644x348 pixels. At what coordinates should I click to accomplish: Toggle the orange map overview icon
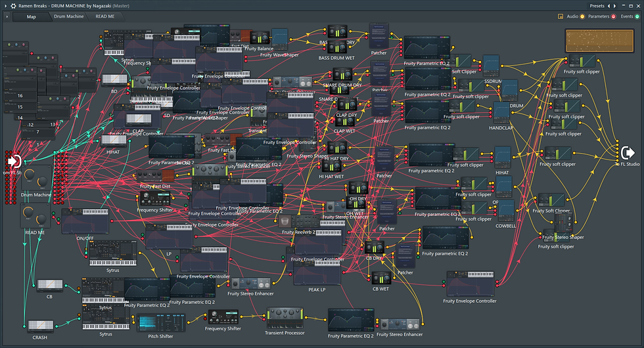[560, 16]
